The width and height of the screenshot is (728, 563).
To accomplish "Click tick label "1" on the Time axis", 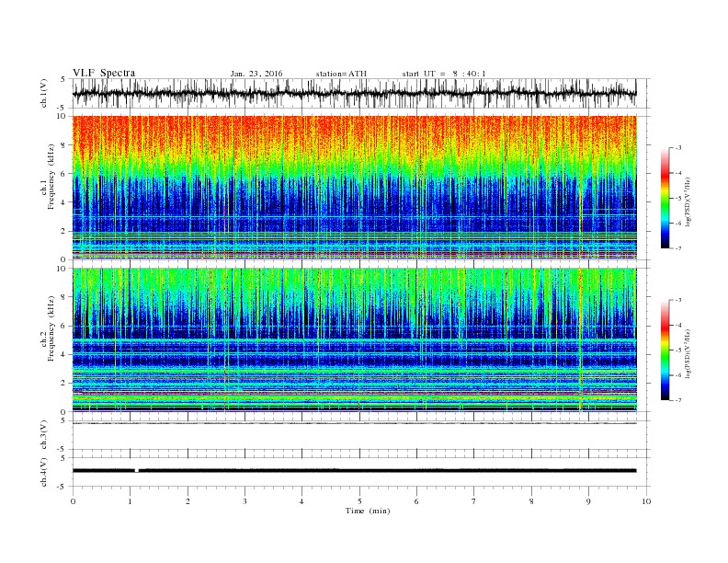I will (130, 501).
